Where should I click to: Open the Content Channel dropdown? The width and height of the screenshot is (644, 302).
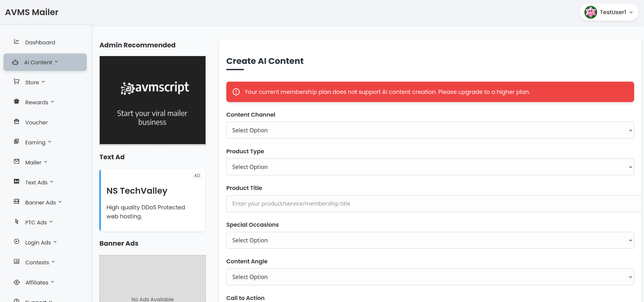point(430,130)
